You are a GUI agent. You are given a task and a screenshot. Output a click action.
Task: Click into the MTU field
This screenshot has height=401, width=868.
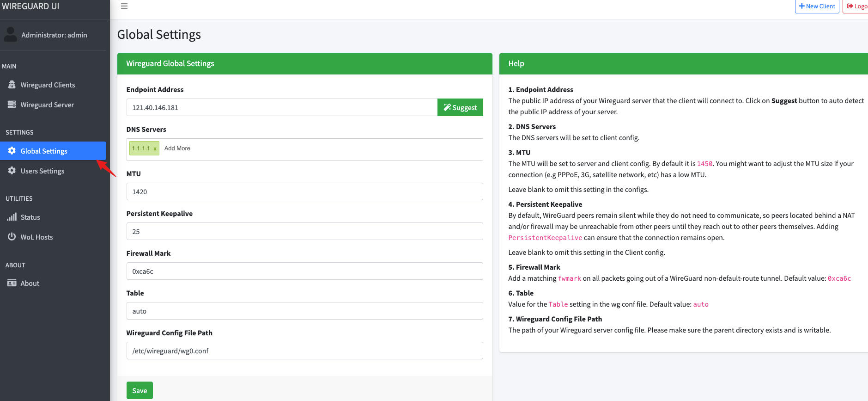point(304,192)
